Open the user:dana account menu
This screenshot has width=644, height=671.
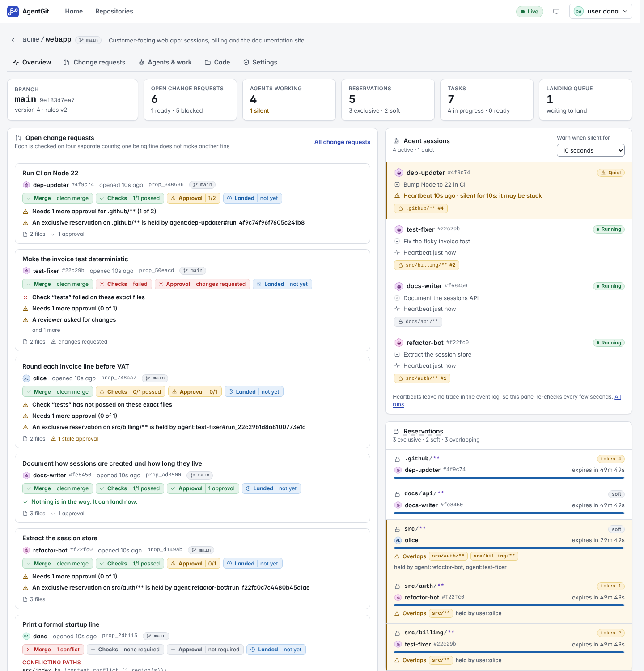click(x=601, y=12)
